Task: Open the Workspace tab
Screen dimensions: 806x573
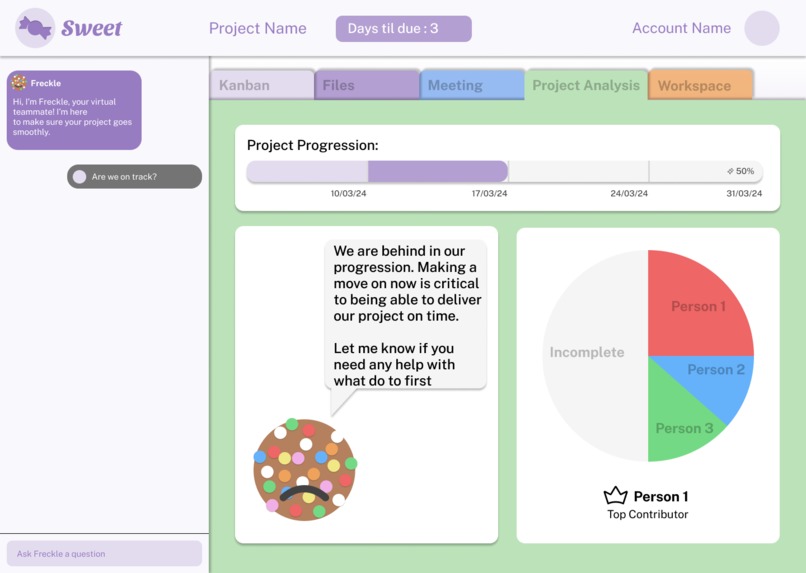Action: click(701, 85)
